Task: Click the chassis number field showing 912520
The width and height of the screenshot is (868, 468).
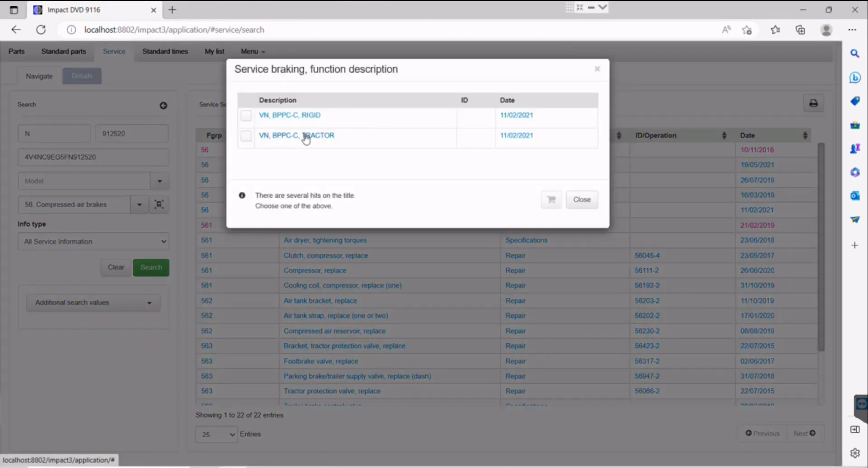Action: coord(131,133)
